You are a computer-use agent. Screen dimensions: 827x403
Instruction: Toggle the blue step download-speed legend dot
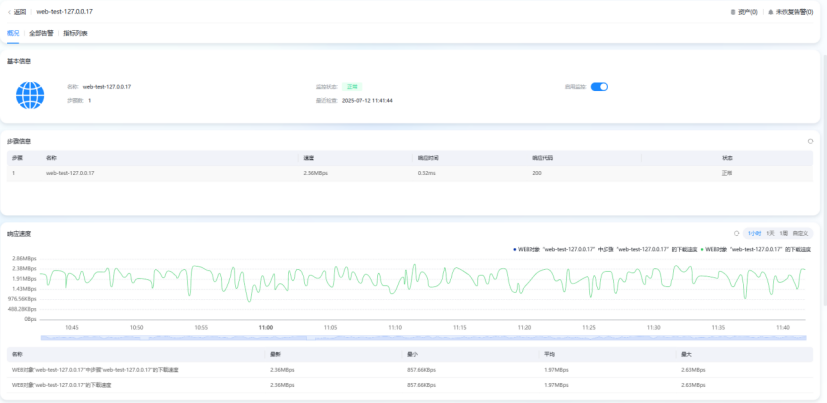pos(515,248)
